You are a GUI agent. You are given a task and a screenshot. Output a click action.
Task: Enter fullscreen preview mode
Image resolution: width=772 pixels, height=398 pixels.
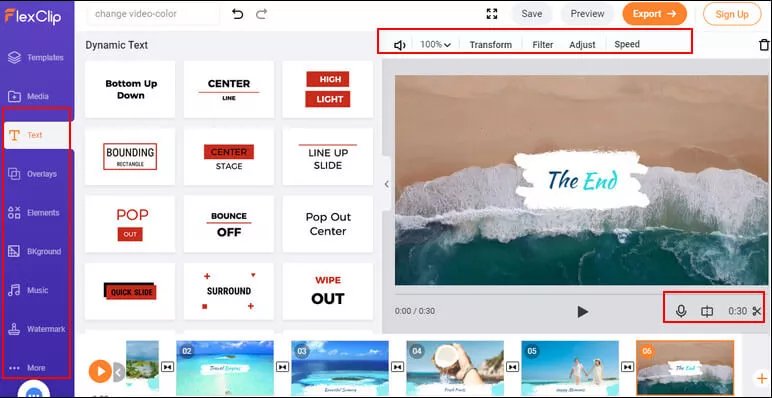[492, 14]
